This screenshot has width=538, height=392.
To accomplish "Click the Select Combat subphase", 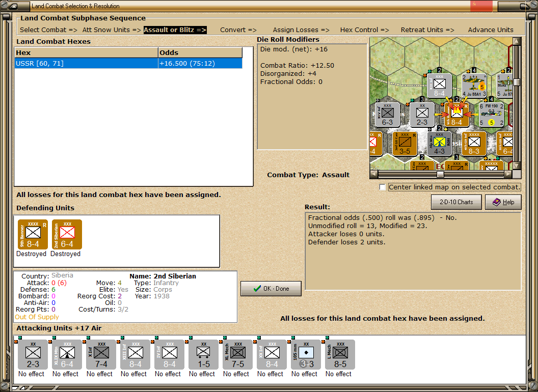I will coord(48,30).
